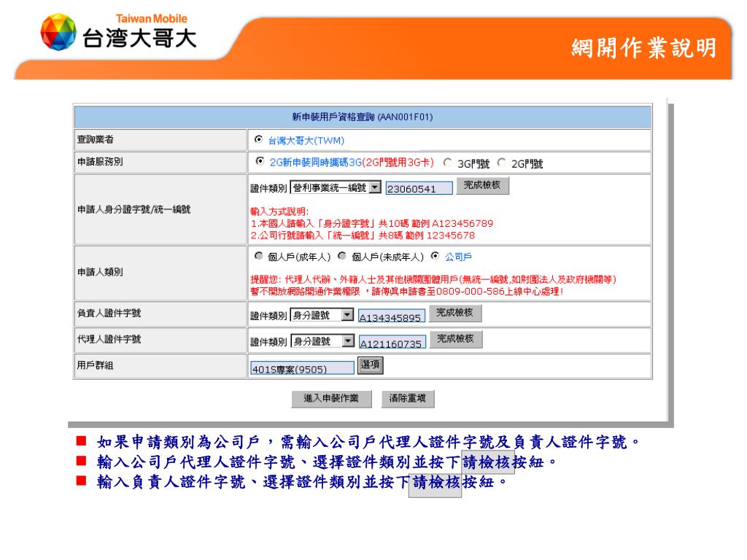Choose 個人戶(未成年人) applicant type
The image size is (747, 560).
(342, 256)
